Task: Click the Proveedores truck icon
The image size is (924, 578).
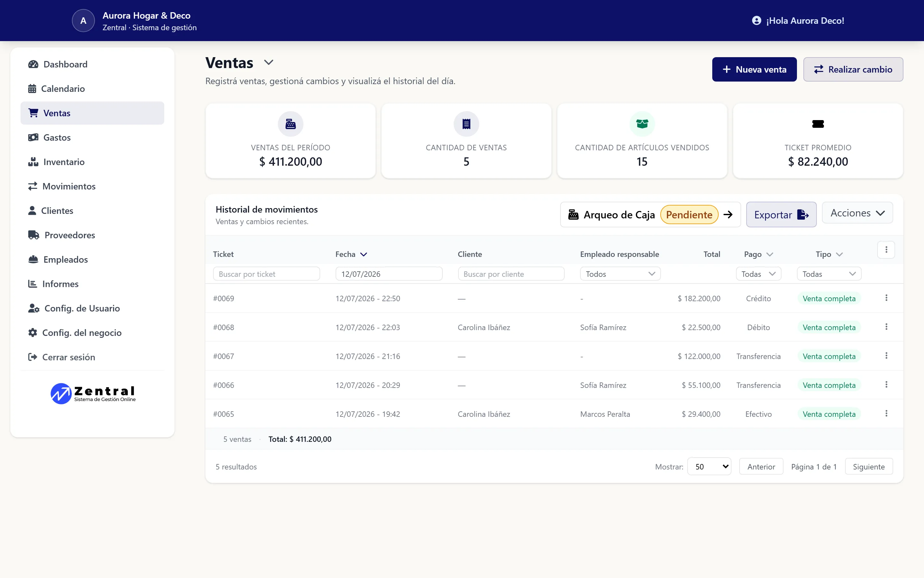Action: click(x=34, y=235)
